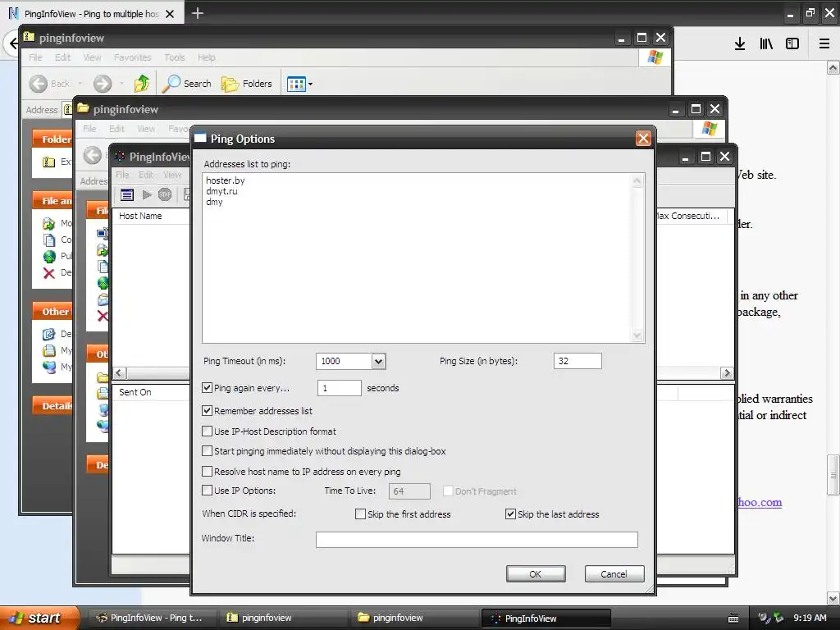This screenshot has width=840, height=630.
Task: Uncheck Skip the last address
Action: 510,514
